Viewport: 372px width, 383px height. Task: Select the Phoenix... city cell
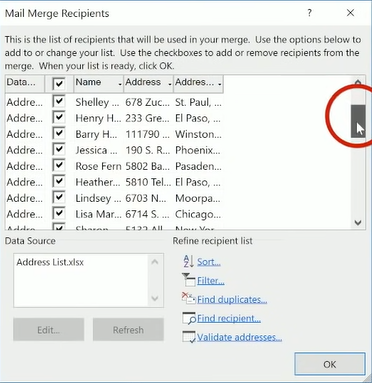(x=198, y=150)
